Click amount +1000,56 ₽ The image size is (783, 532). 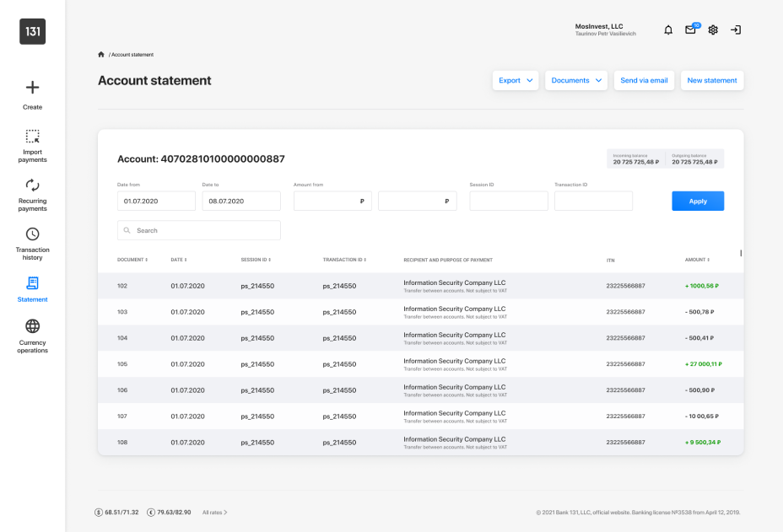pyautogui.click(x=702, y=286)
